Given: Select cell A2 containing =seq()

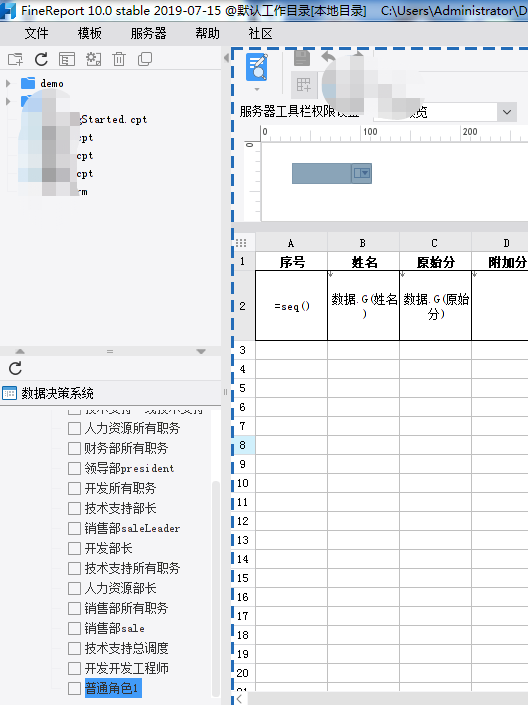Looking at the screenshot, I should [x=291, y=306].
